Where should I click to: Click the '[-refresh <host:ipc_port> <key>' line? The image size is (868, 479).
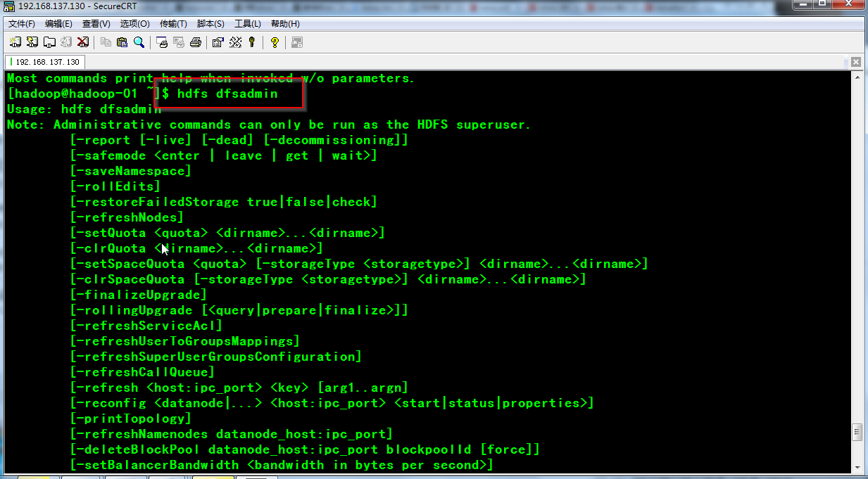(239, 388)
